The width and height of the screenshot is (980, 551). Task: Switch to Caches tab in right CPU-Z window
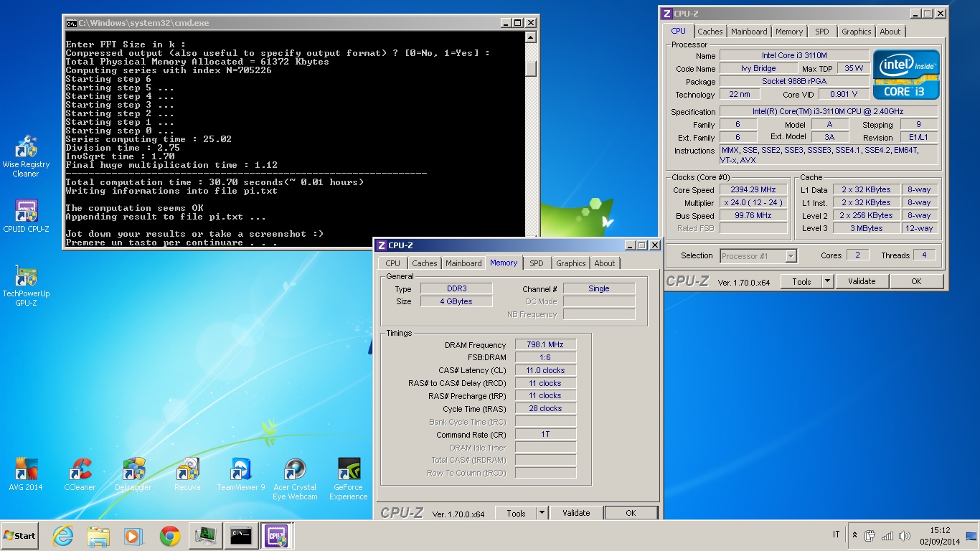[x=710, y=32]
